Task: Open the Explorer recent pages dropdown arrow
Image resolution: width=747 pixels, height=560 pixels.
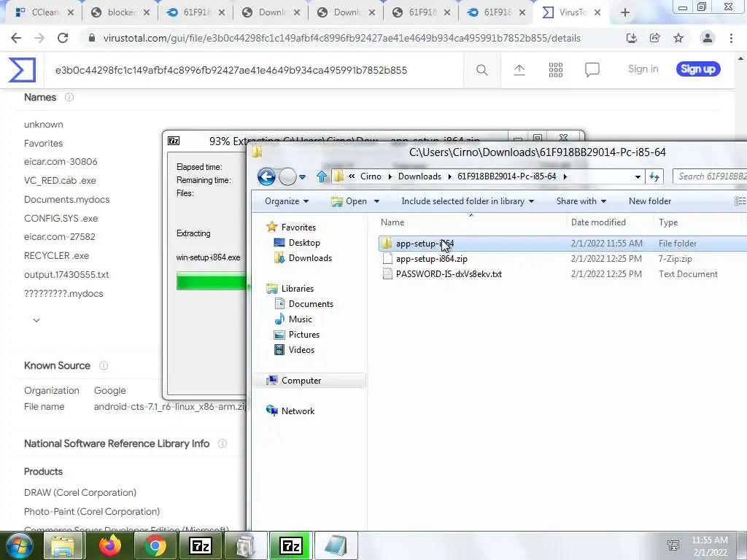Action: 302,177
